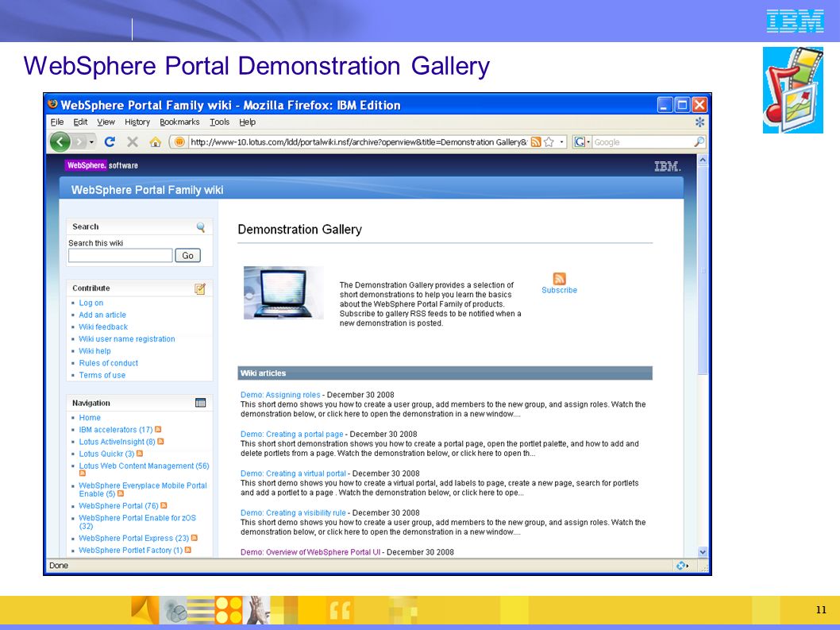The height and width of the screenshot is (630, 840).
Task: Open the Help menu
Action: tap(247, 122)
